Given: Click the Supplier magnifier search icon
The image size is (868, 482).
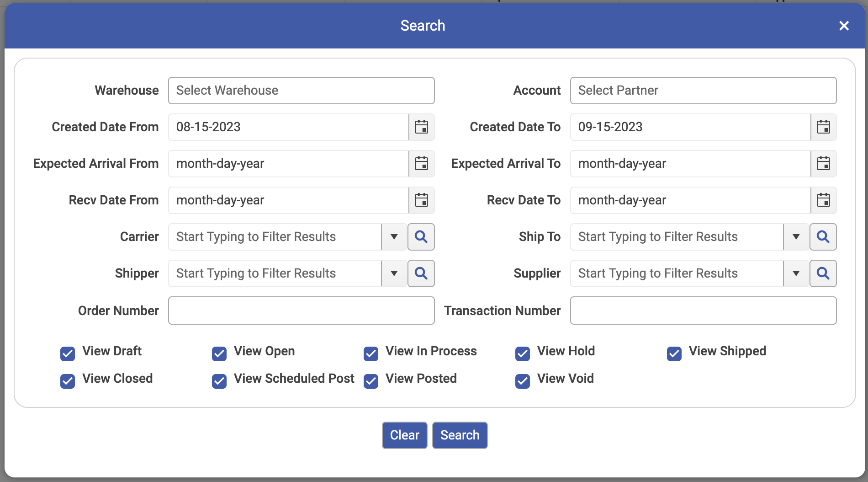Looking at the screenshot, I should click(x=823, y=273).
